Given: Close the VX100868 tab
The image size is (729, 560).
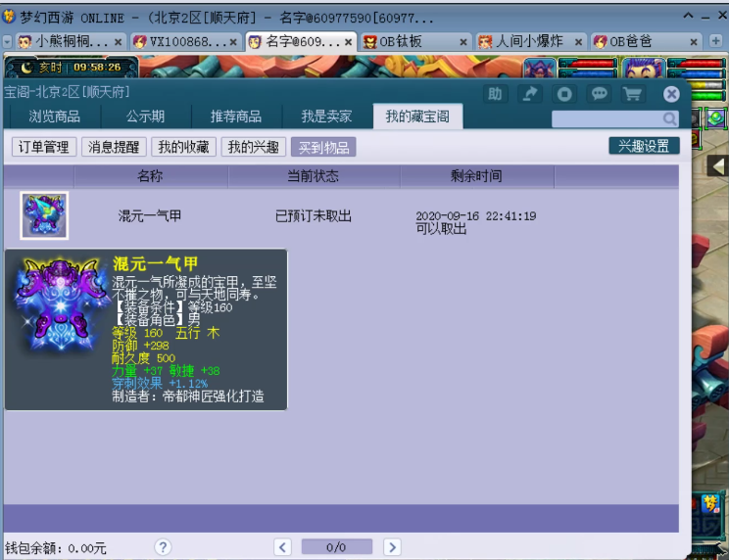Looking at the screenshot, I should [x=233, y=42].
